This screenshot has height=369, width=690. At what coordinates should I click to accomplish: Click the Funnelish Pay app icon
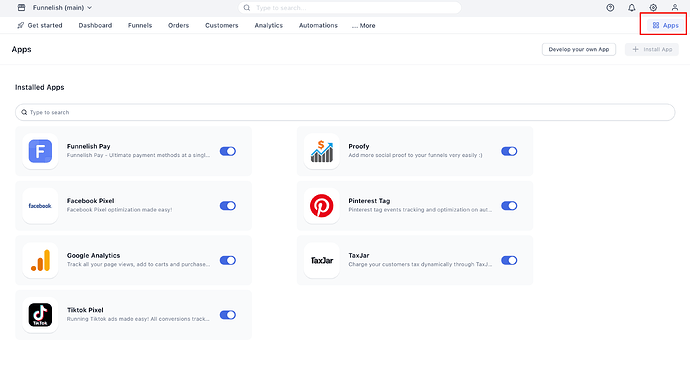[40, 151]
